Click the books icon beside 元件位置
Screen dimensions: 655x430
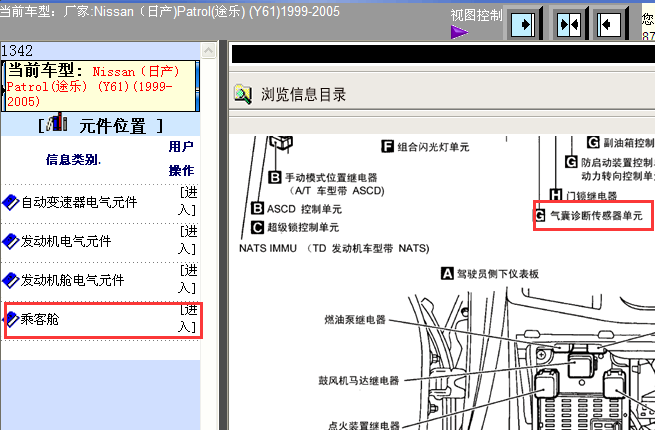[x=57, y=122]
